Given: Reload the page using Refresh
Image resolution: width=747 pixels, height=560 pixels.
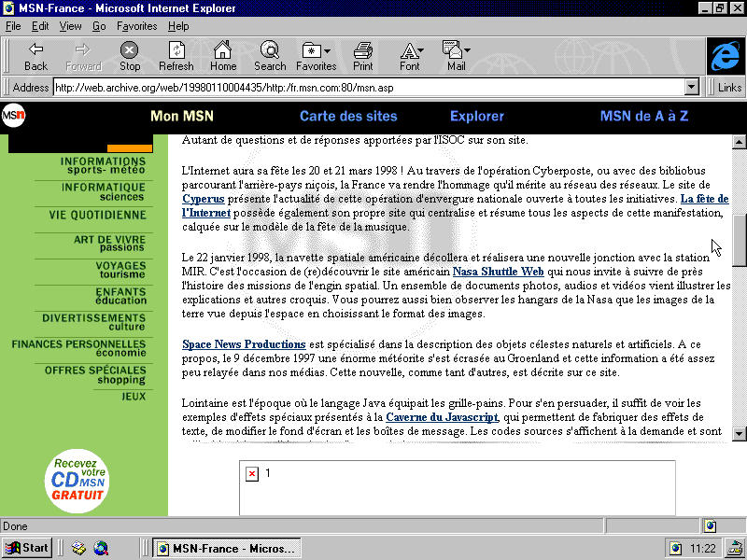Looking at the screenshot, I should (176, 57).
